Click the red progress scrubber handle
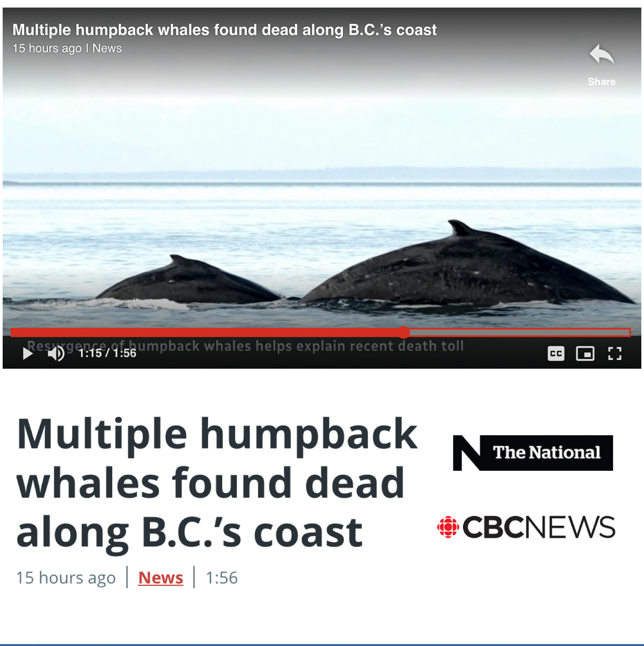The image size is (644, 646). point(404,332)
